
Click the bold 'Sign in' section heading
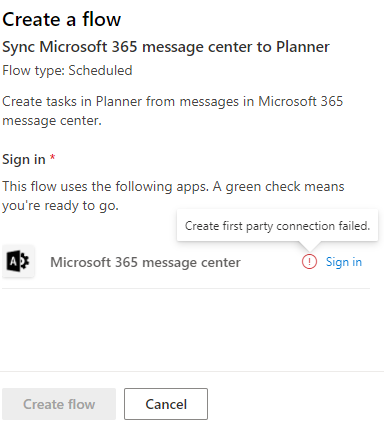24,159
